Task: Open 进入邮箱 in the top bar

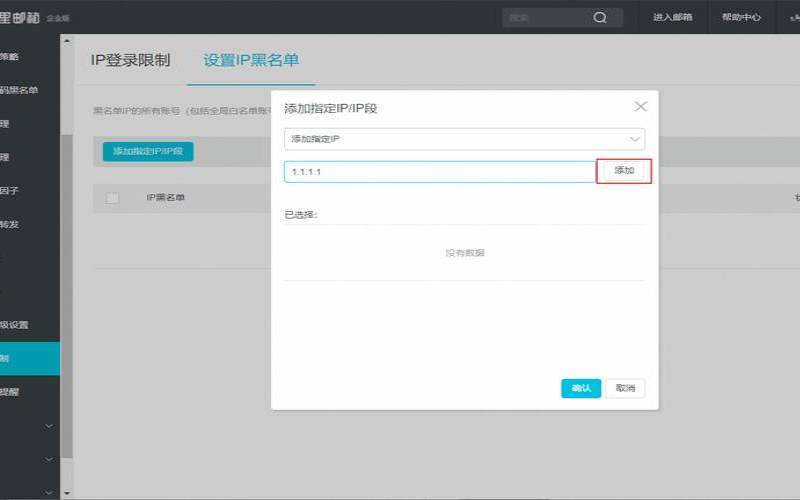Action: coord(672,17)
